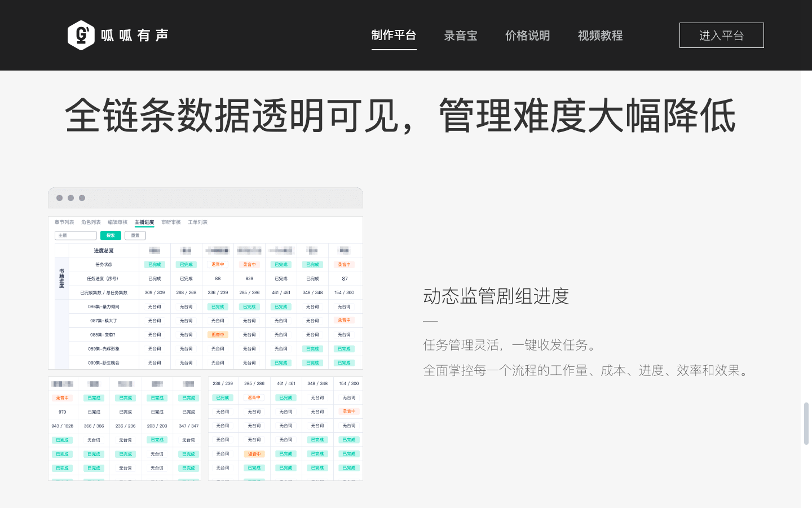
Task: Click the 呱呱有声 hexagon logo icon
Action: pos(81,35)
